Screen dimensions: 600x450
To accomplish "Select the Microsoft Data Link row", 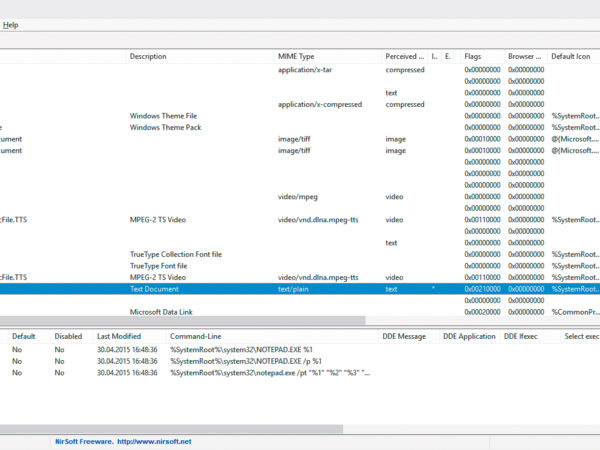I will point(161,312).
